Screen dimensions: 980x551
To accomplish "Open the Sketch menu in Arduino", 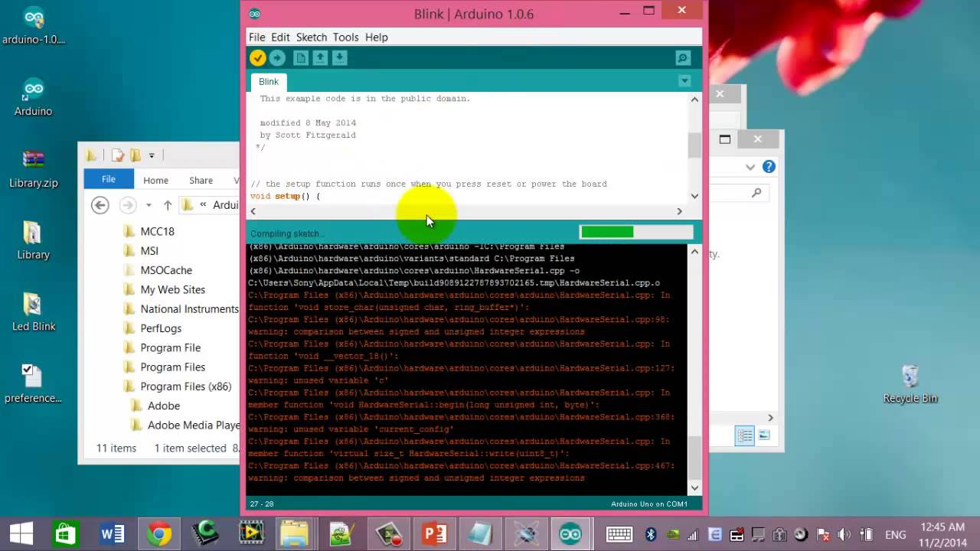I will pos(312,37).
